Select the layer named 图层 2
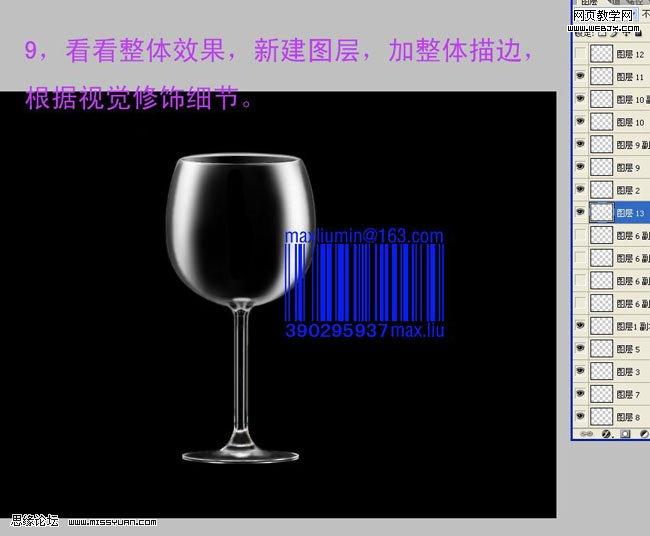650x536 pixels. point(628,190)
